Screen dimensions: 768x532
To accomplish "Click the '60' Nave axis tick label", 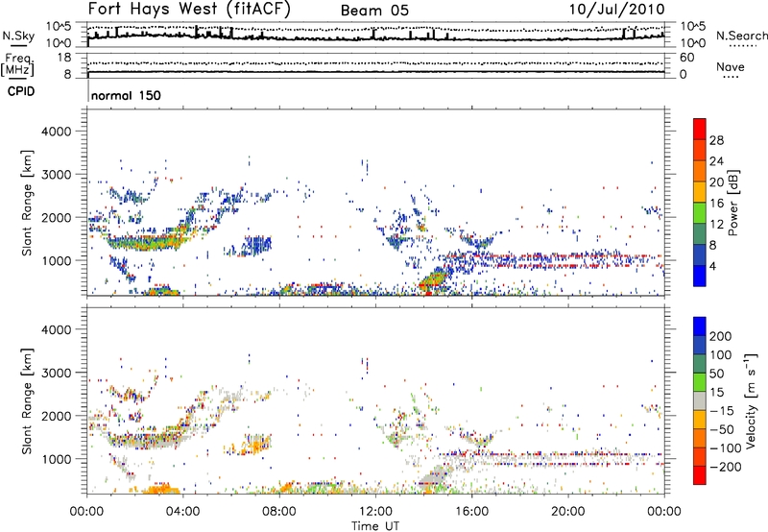I will pyautogui.click(x=686, y=58).
